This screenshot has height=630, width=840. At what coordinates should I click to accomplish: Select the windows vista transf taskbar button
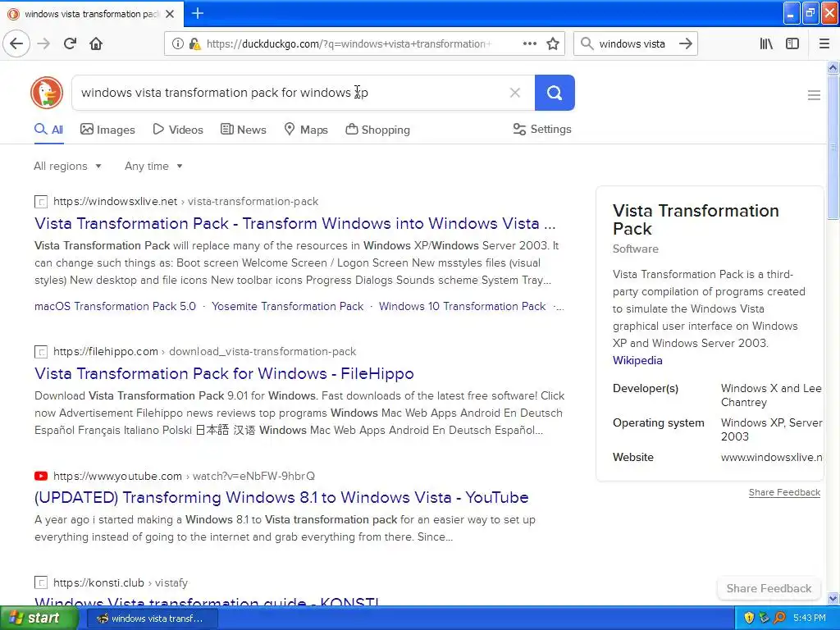coord(152,619)
